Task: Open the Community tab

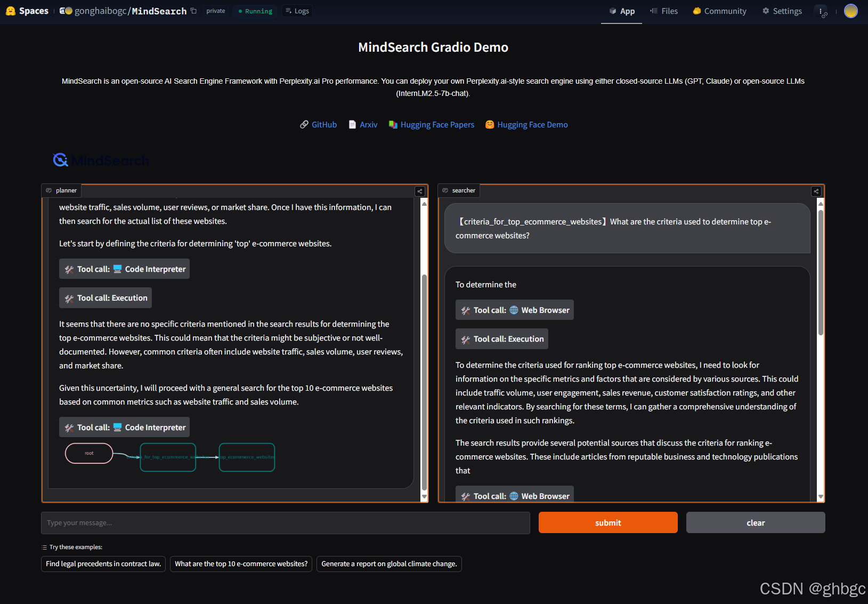Action: tap(719, 11)
